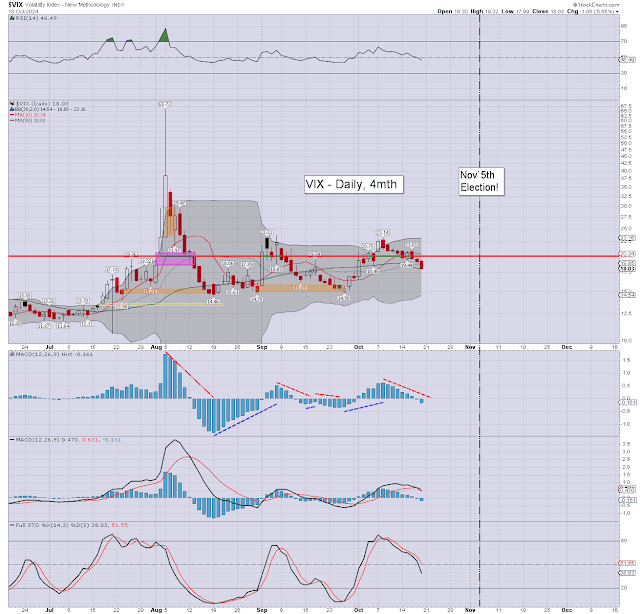Click the RSI legend marker icon
Viewport: 640px width, 614px height.
coord(12,18)
